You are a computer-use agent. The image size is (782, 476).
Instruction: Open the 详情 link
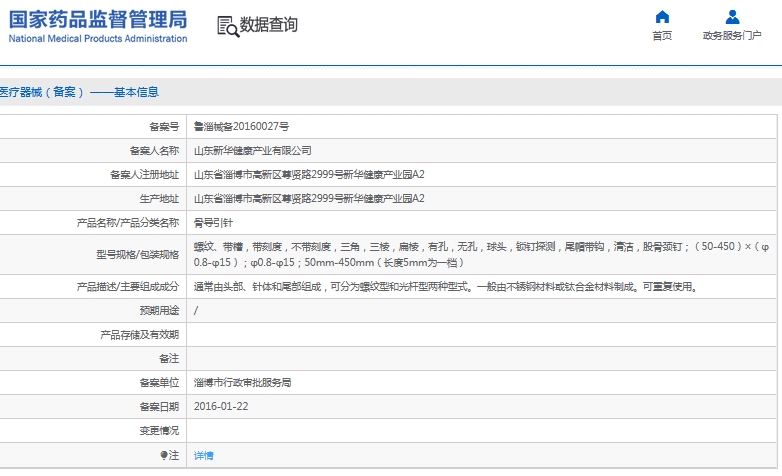[203, 455]
